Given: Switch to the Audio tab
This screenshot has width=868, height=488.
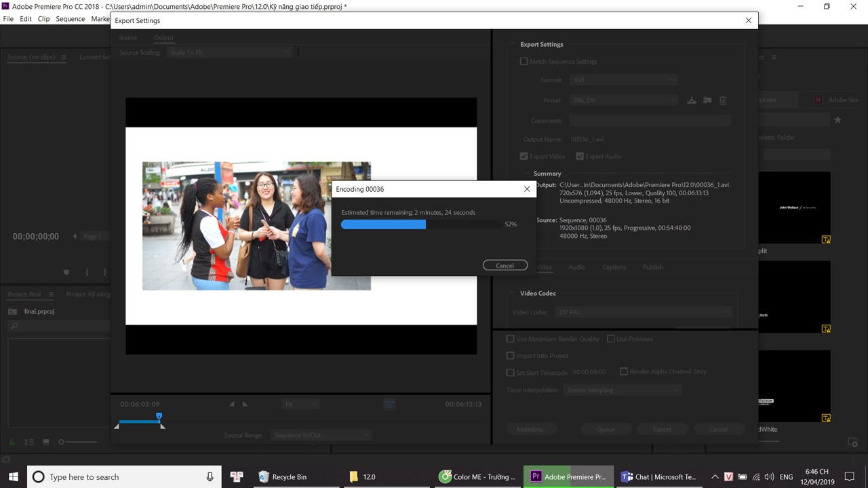Looking at the screenshot, I should pos(576,267).
